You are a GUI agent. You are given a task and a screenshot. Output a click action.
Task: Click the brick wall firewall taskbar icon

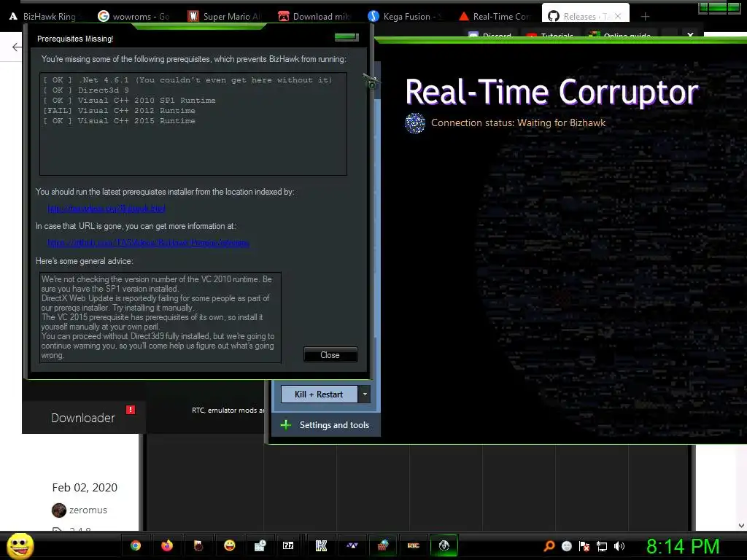tap(383, 545)
